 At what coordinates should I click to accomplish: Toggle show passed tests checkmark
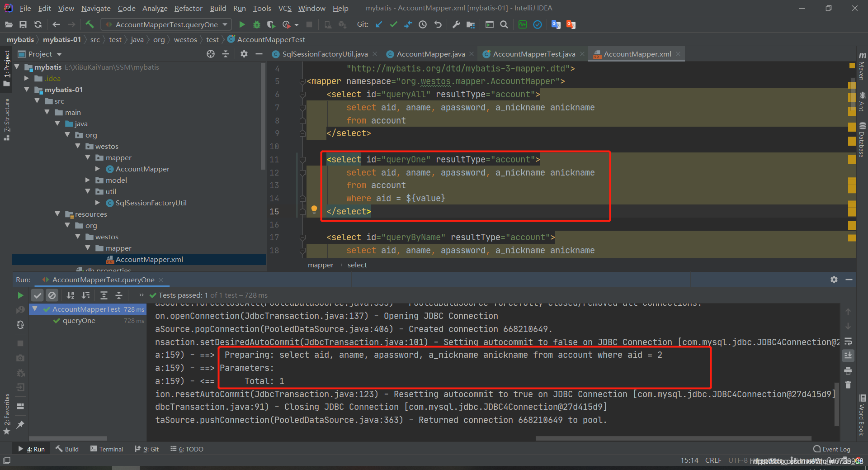click(38, 295)
